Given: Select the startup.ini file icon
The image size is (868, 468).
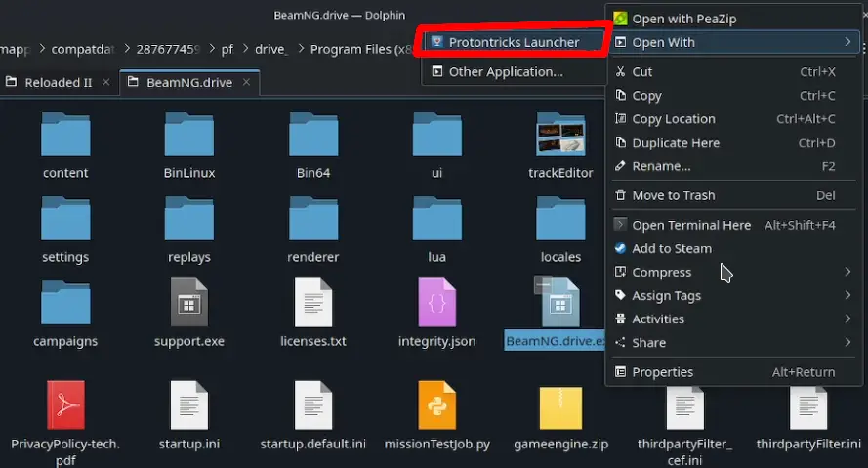Looking at the screenshot, I should (x=189, y=404).
